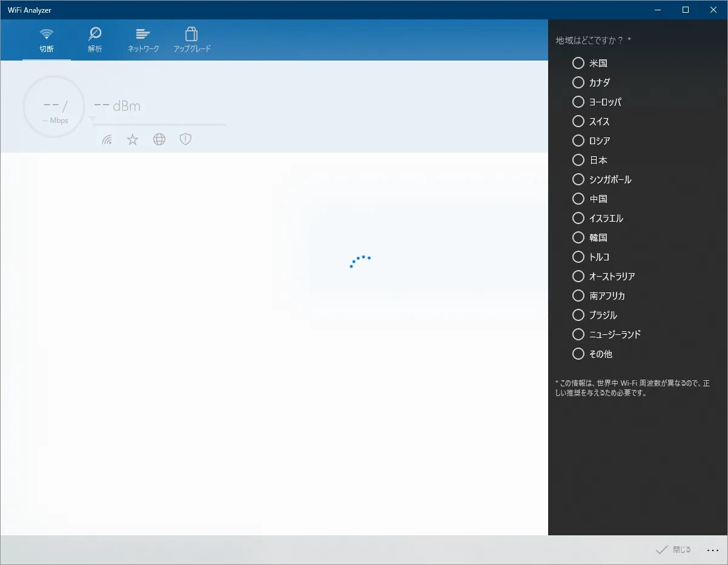728x565 pixels.
Task: Click the dBm signal level bar
Action: tap(159, 124)
